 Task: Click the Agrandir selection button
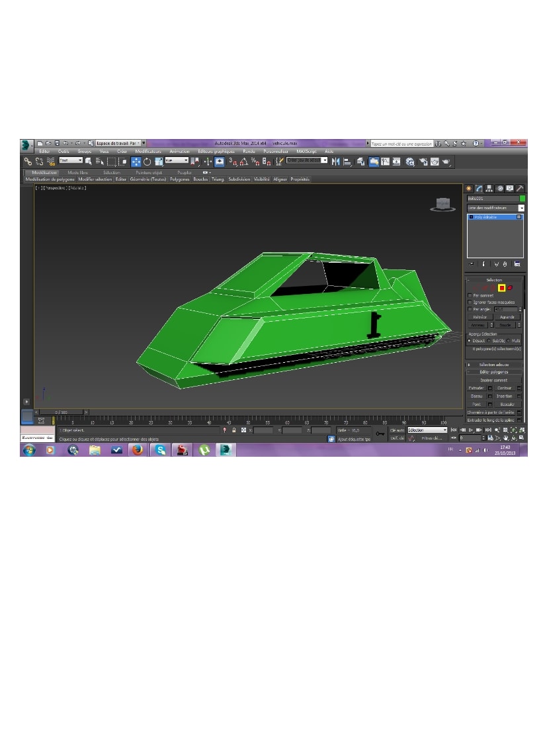click(x=507, y=317)
